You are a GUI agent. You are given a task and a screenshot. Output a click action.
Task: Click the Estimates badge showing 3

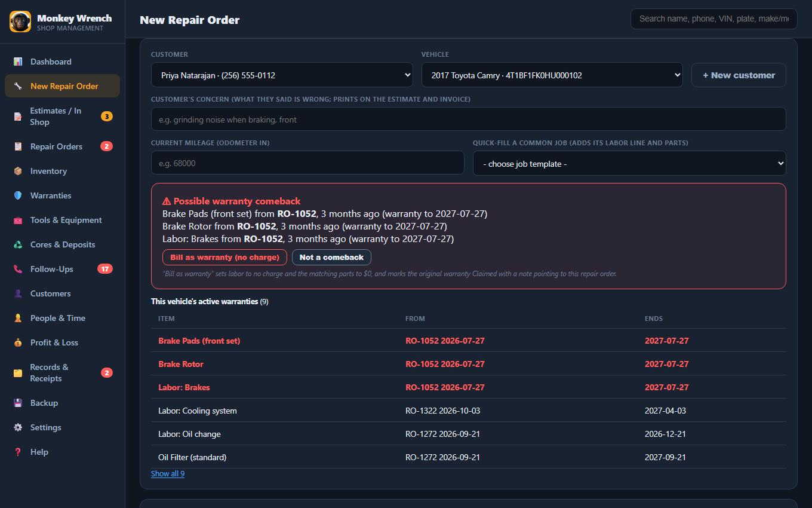click(x=106, y=117)
